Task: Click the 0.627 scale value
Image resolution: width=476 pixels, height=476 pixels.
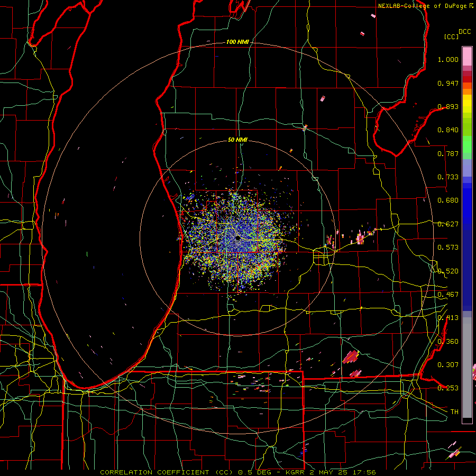Action: point(448,224)
